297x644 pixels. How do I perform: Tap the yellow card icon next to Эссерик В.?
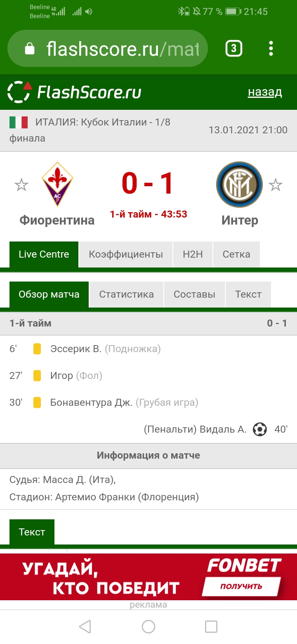(37, 349)
